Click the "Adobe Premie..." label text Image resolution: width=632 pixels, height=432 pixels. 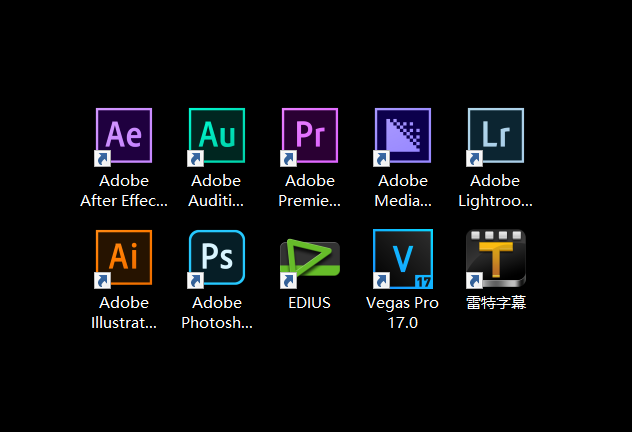pyautogui.click(x=310, y=191)
